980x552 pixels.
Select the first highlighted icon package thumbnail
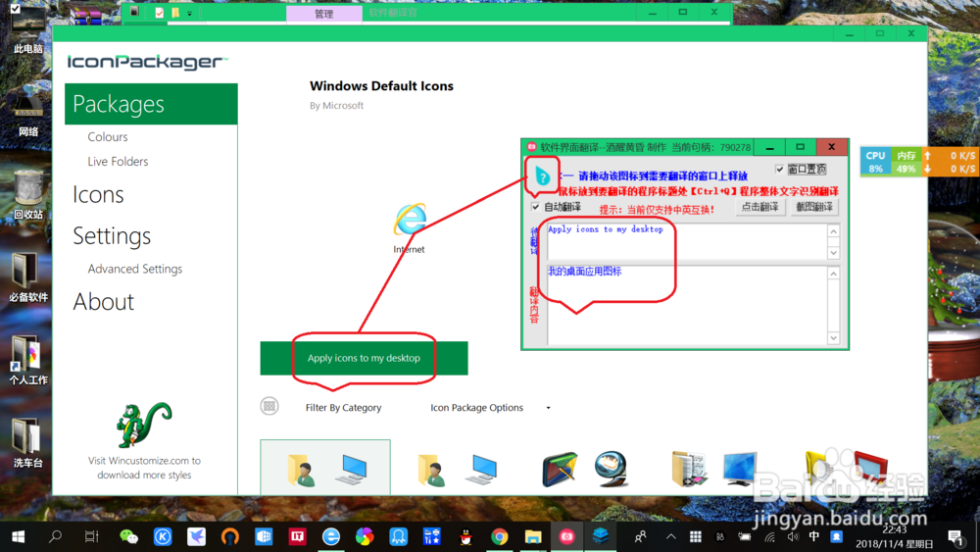pyautogui.click(x=325, y=468)
